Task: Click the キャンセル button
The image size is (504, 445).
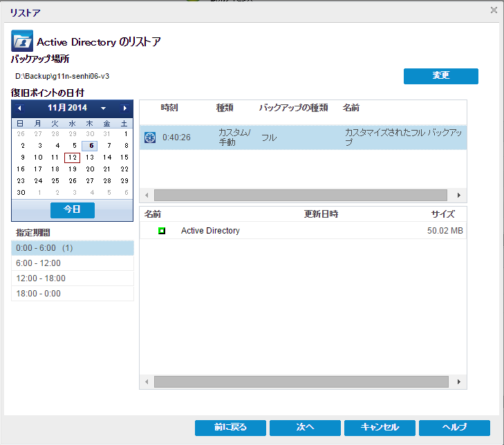Action: (380, 428)
